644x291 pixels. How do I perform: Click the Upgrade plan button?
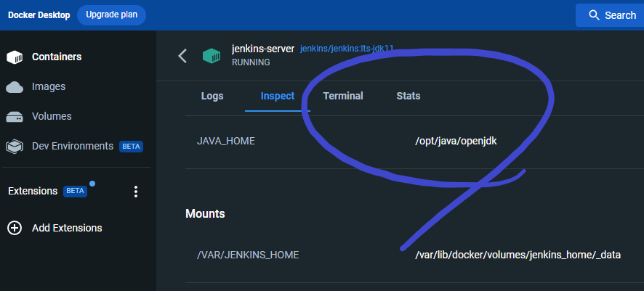(x=111, y=15)
